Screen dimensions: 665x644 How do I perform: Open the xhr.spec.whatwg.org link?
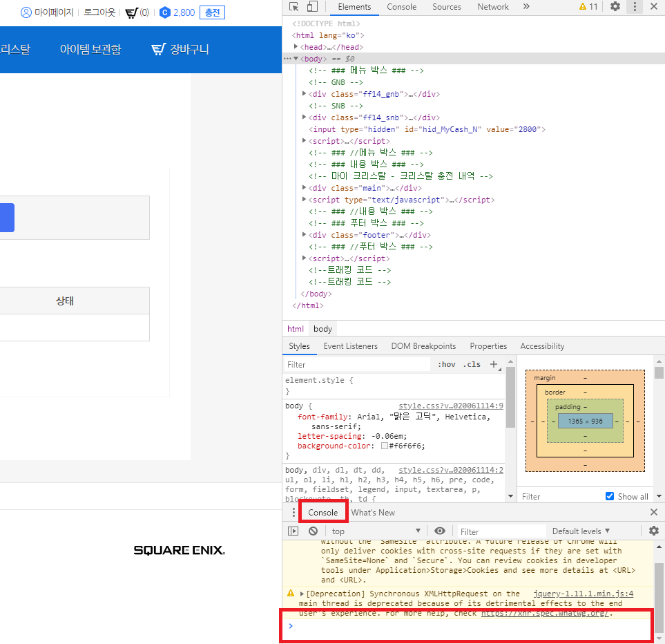pyautogui.click(x=545, y=613)
